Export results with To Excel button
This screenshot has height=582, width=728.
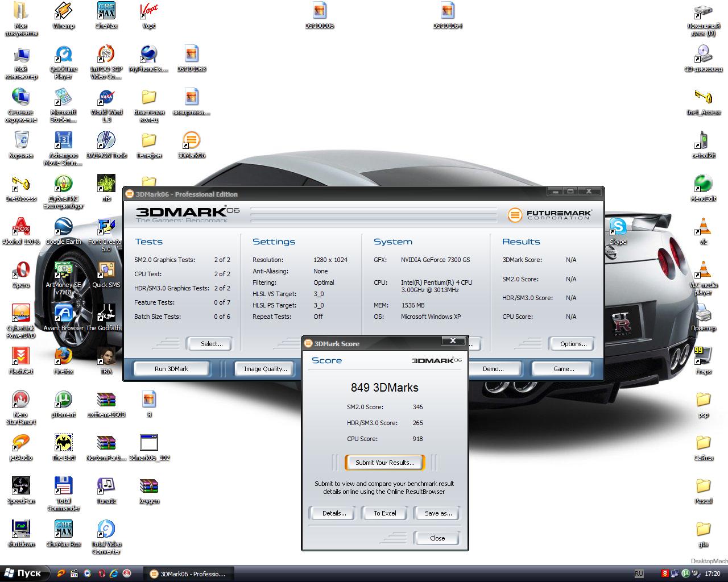(x=385, y=513)
